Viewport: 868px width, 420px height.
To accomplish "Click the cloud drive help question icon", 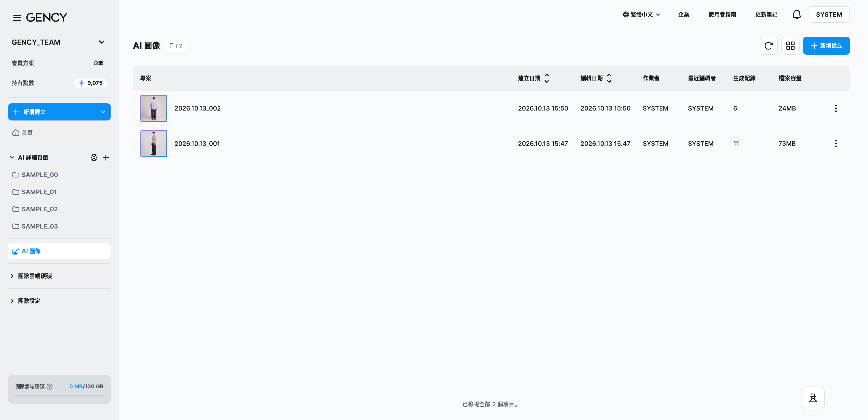I will coord(50,386).
